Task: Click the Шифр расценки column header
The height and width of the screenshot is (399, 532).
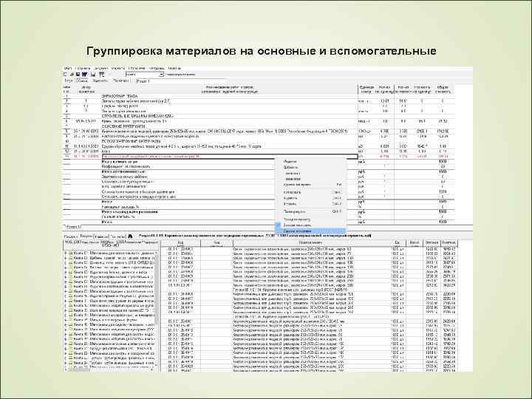Action: pos(86,89)
